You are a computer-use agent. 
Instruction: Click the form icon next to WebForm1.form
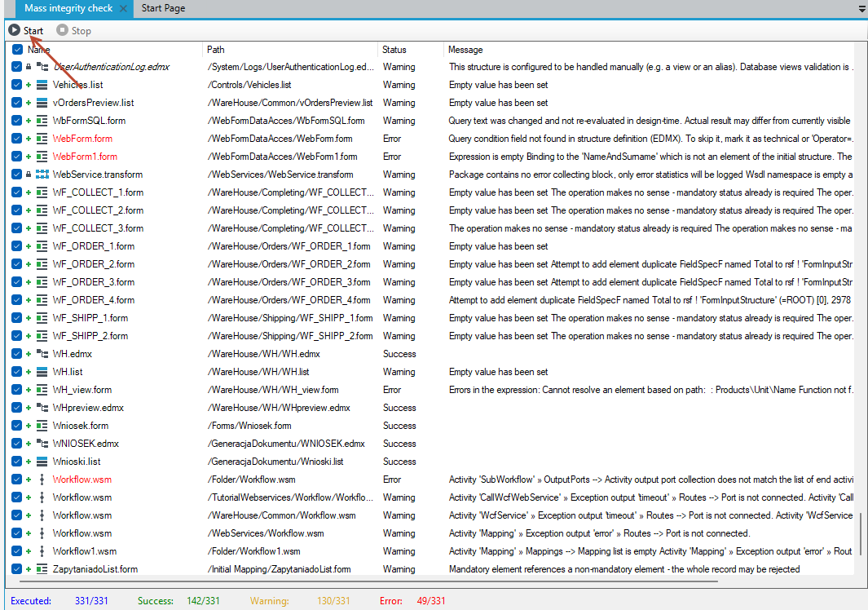coord(42,157)
